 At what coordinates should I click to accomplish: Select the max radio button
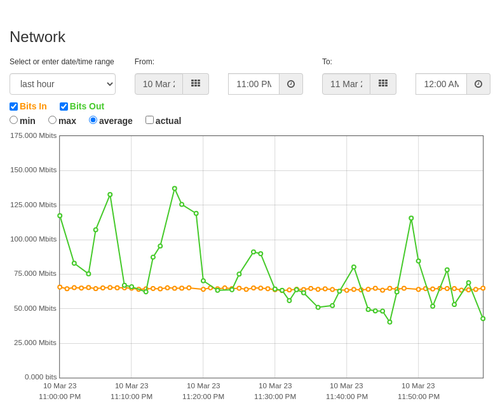(52, 120)
